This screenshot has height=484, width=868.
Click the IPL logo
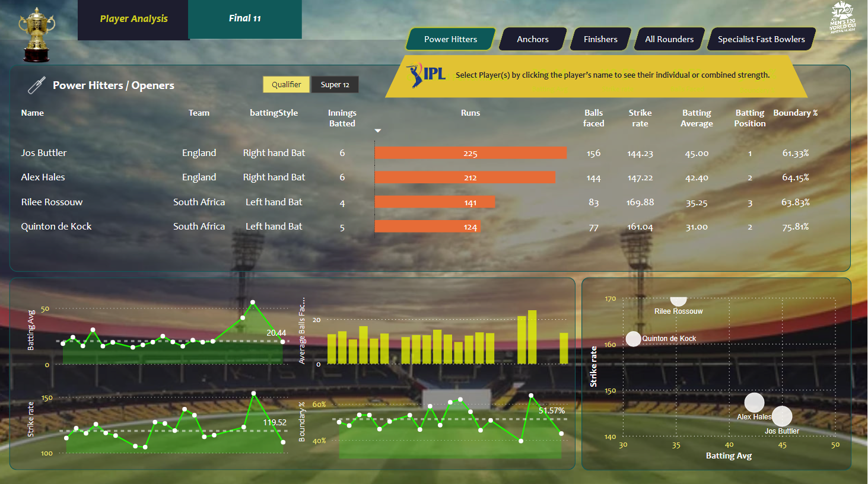tap(426, 75)
